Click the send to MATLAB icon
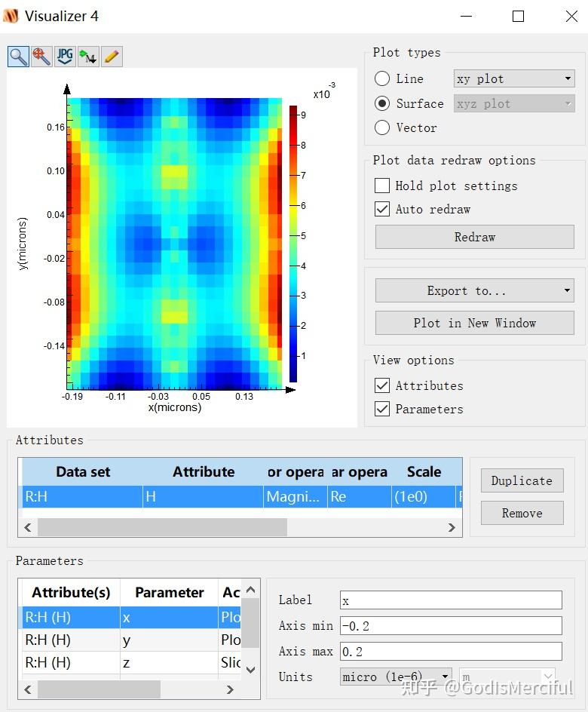The image size is (588, 712). click(x=88, y=57)
